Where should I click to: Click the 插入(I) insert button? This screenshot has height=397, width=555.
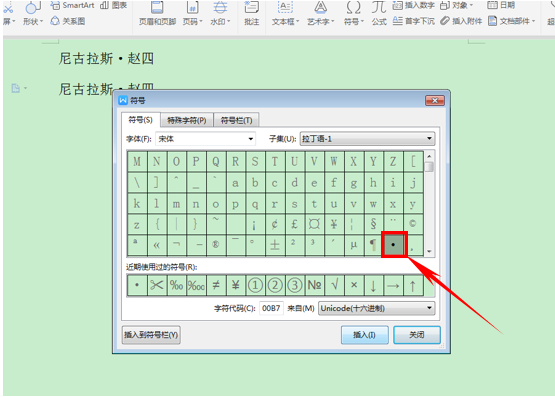click(365, 335)
